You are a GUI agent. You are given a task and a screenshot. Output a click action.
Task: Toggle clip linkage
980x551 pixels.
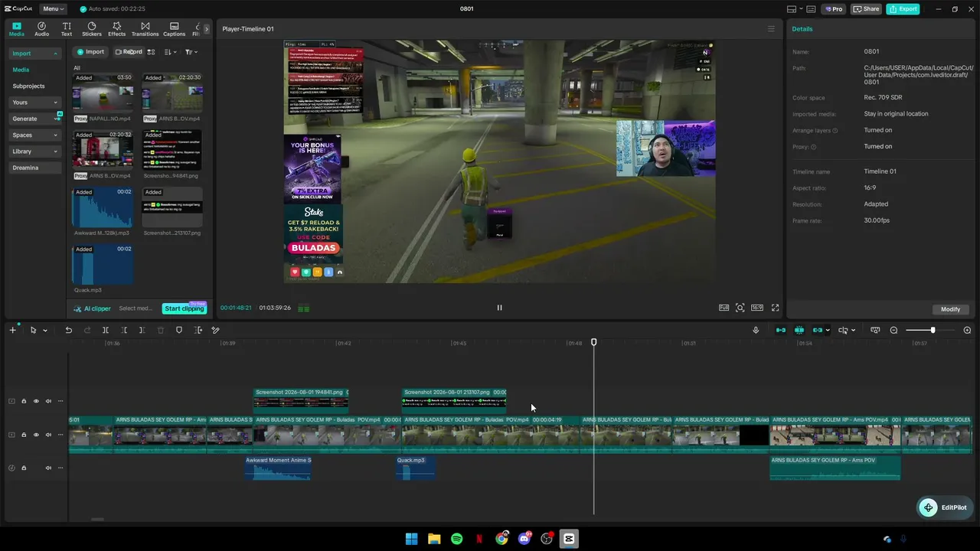[818, 330]
